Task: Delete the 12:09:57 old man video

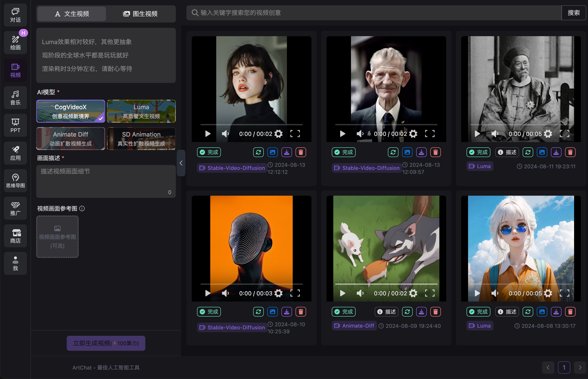Action: click(435, 152)
